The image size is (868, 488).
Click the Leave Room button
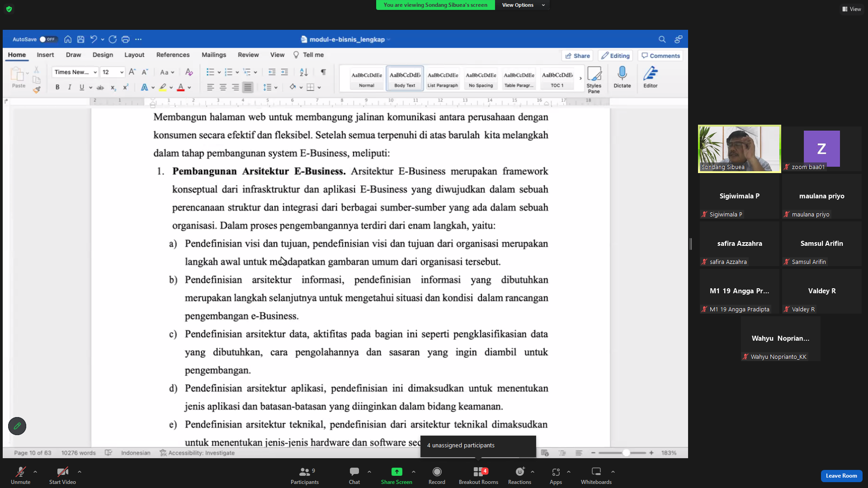(841, 475)
